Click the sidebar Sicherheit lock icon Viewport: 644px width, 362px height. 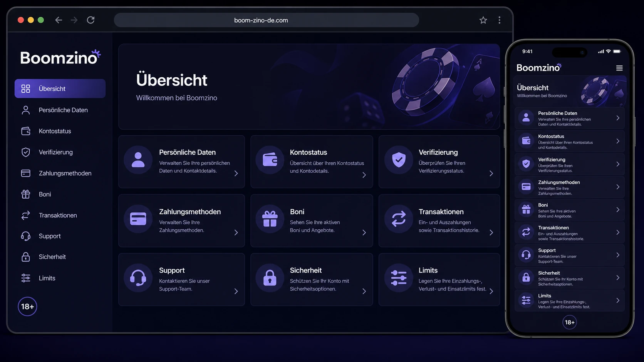tap(26, 257)
